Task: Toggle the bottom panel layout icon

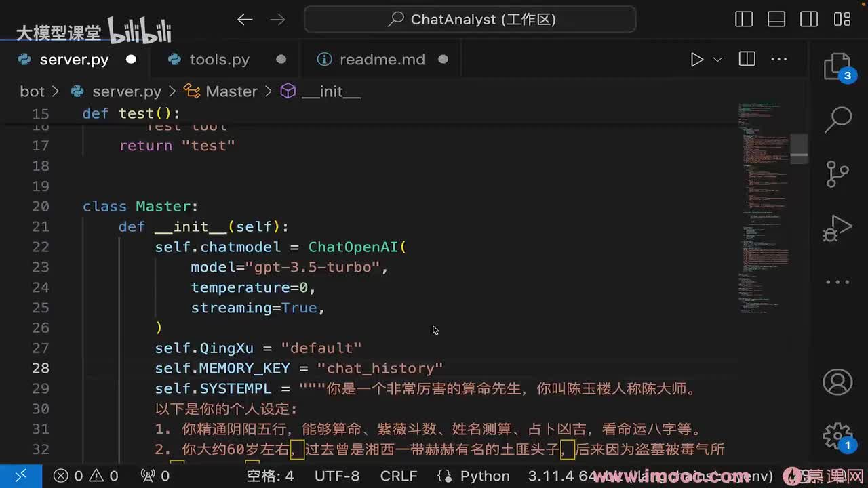Action: 776,20
